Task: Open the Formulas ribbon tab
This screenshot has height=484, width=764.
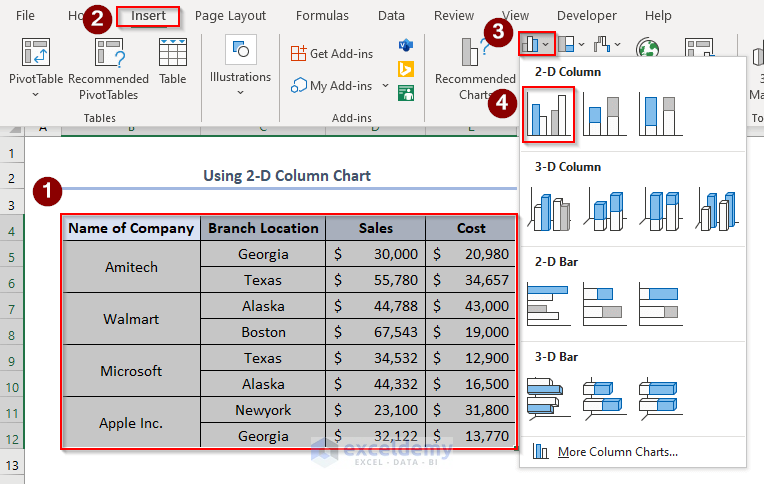Action: (x=322, y=16)
